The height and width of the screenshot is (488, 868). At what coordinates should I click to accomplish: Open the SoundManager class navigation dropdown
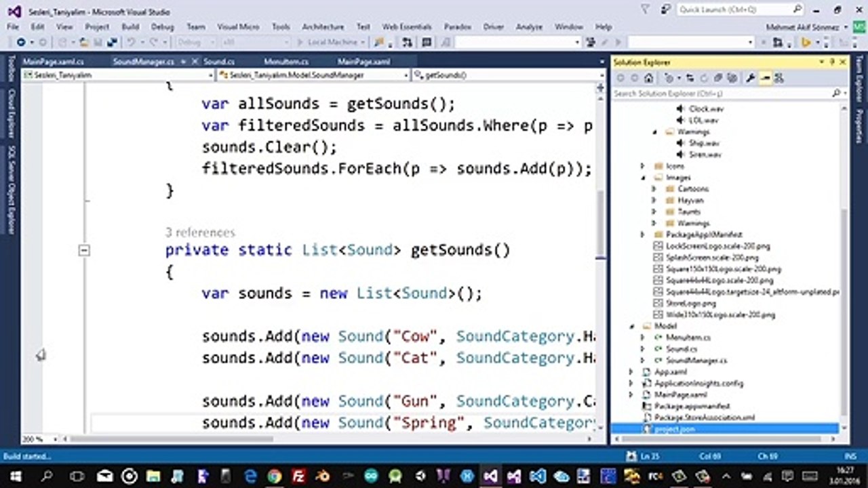[313, 75]
